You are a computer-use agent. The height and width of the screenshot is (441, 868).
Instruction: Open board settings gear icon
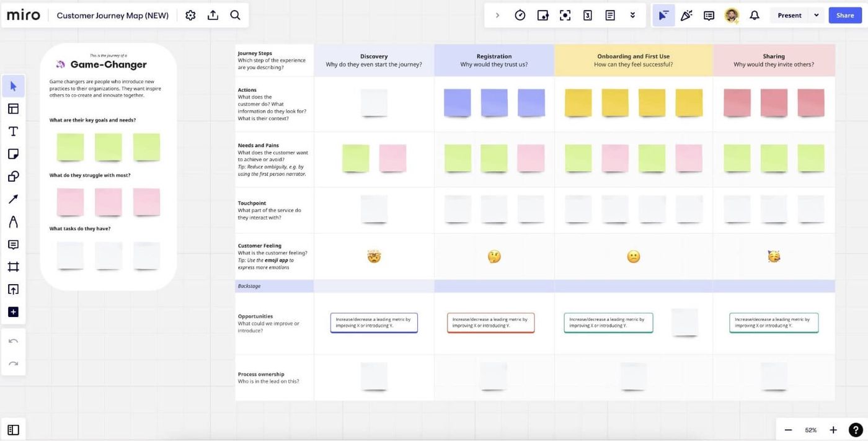point(190,15)
